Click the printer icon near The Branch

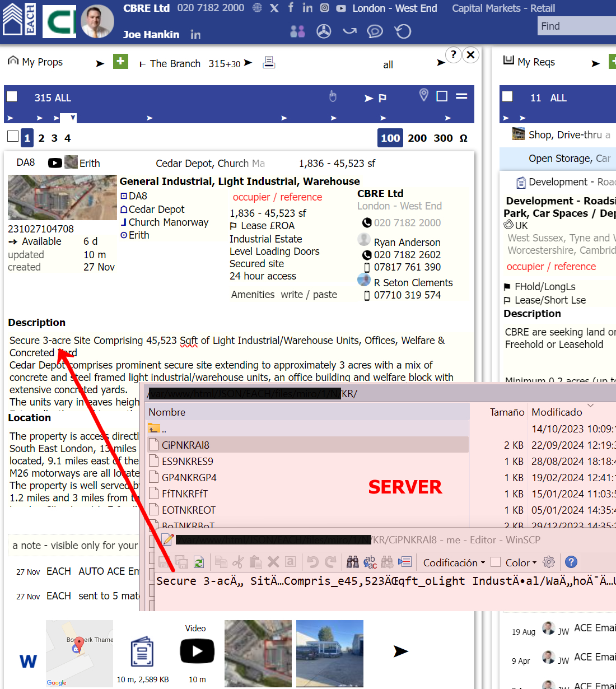(x=269, y=62)
